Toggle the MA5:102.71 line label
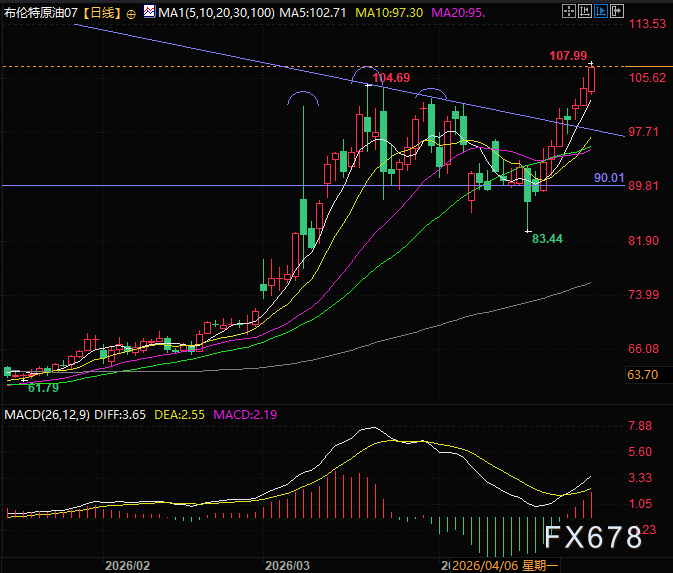This screenshot has height=573, width=673. coord(312,13)
